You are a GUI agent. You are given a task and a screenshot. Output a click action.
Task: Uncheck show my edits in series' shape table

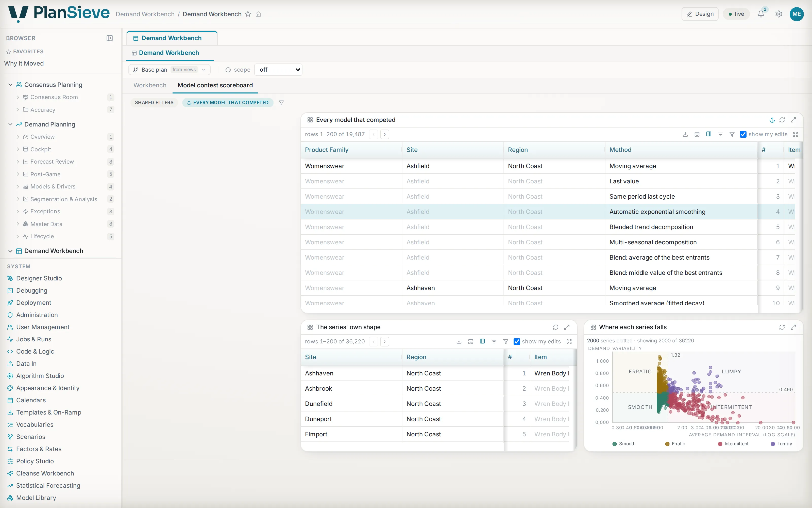517,342
